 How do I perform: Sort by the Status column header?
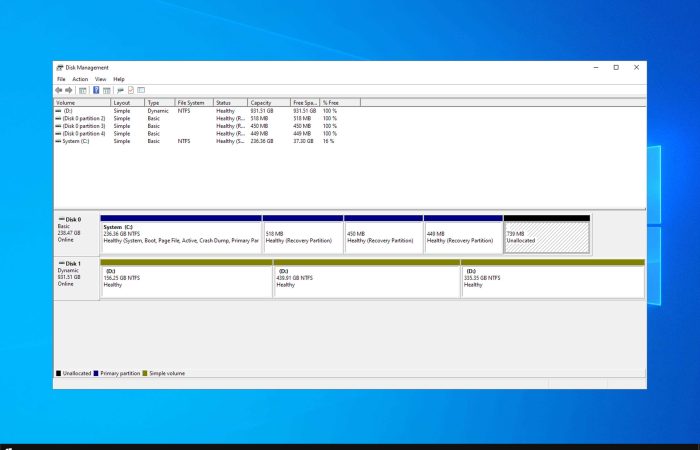(x=230, y=103)
